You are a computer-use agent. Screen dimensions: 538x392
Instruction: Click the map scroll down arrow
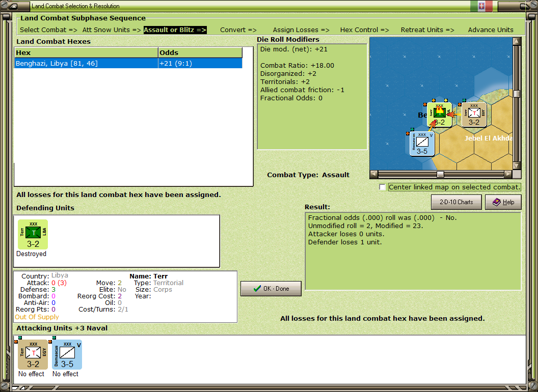(517, 165)
